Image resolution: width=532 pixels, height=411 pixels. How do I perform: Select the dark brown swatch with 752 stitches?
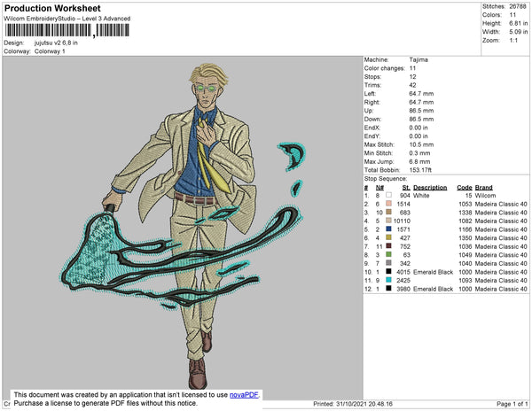389,246
